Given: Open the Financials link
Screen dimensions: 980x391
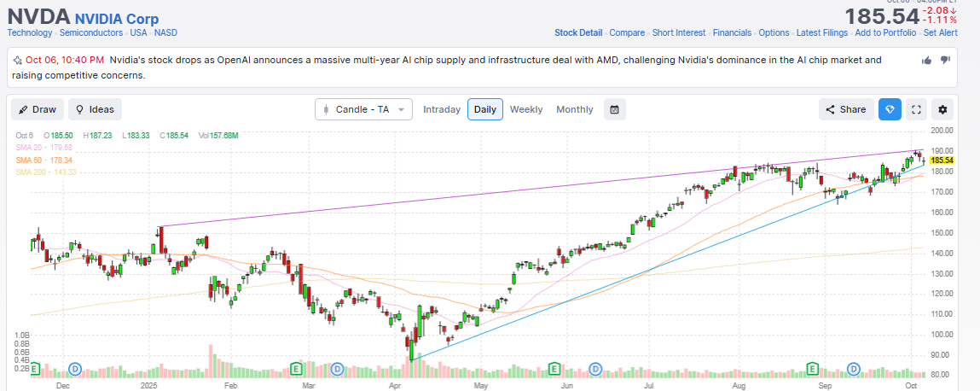Looking at the screenshot, I should (x=732, y=32).
